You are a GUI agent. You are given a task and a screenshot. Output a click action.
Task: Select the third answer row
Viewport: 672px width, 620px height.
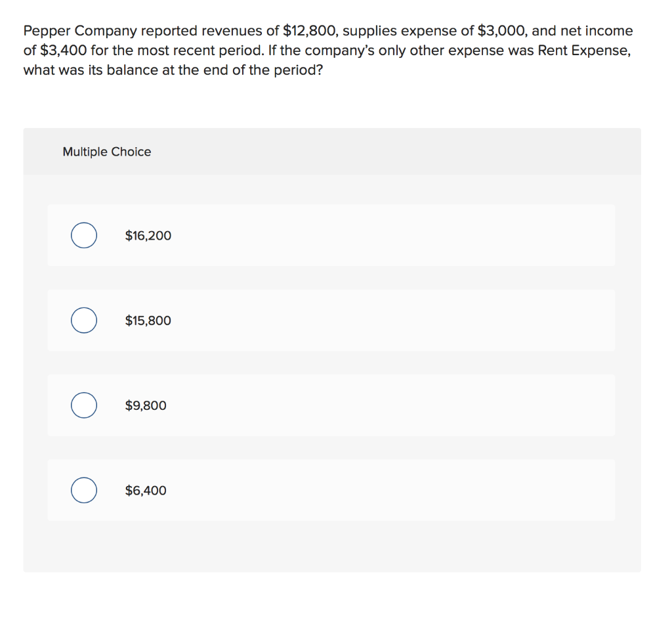(x=331, y=405)
